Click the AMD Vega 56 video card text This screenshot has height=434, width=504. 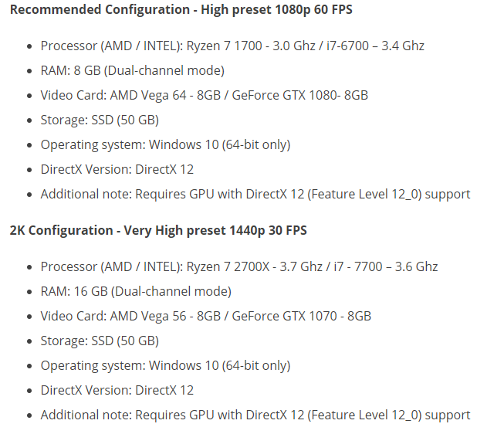coord(167,316)
